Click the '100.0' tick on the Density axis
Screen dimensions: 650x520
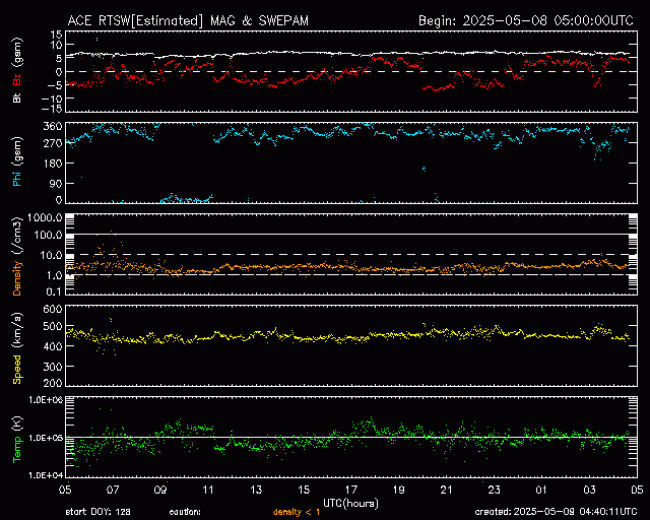click(49, 235)
